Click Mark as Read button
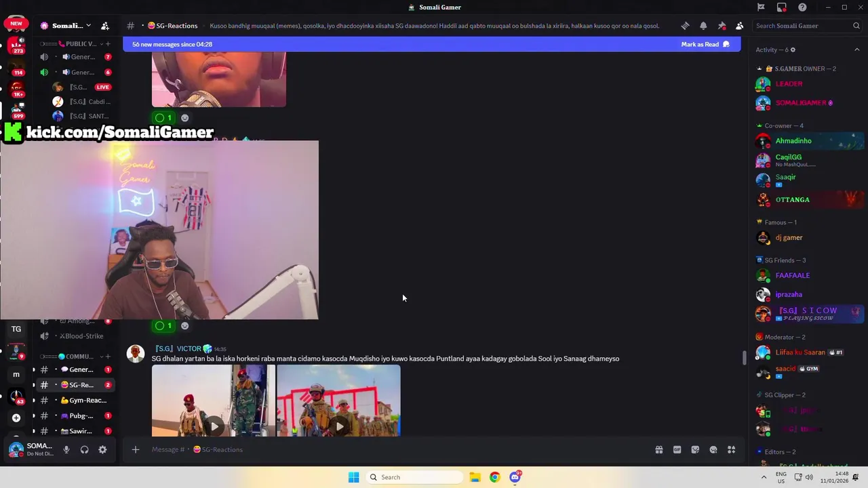This screenshot has width=868, height=488. [705, 45]
